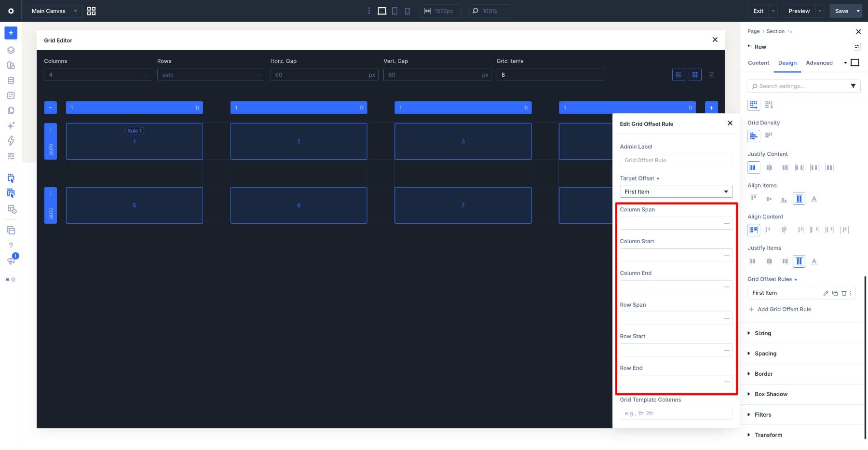
Task: Switch to wireframe grid view icon
Action: point(91,11)
